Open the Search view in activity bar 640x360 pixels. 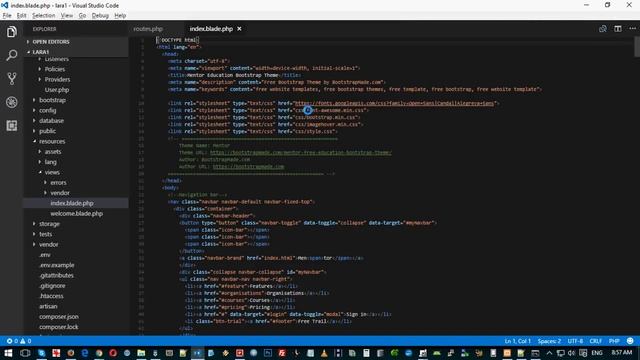(11, 55)
